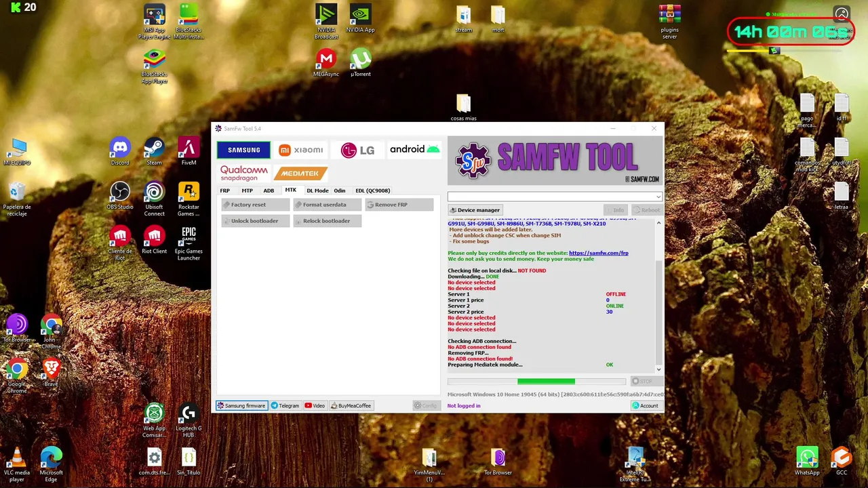Click the 'Preparing Mediatek module...' log line
Viewport: 868px width, 488px height.
click(485, 365)
